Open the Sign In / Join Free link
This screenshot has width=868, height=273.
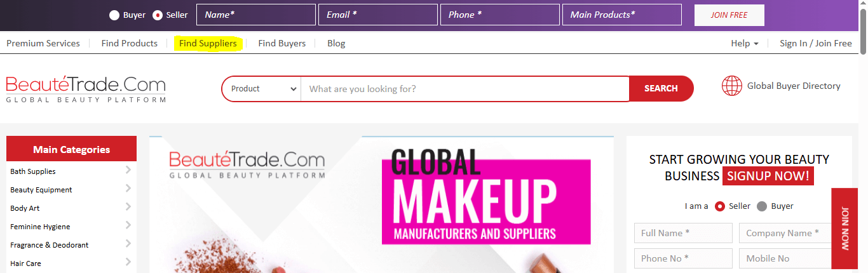[x=815, y=43]
